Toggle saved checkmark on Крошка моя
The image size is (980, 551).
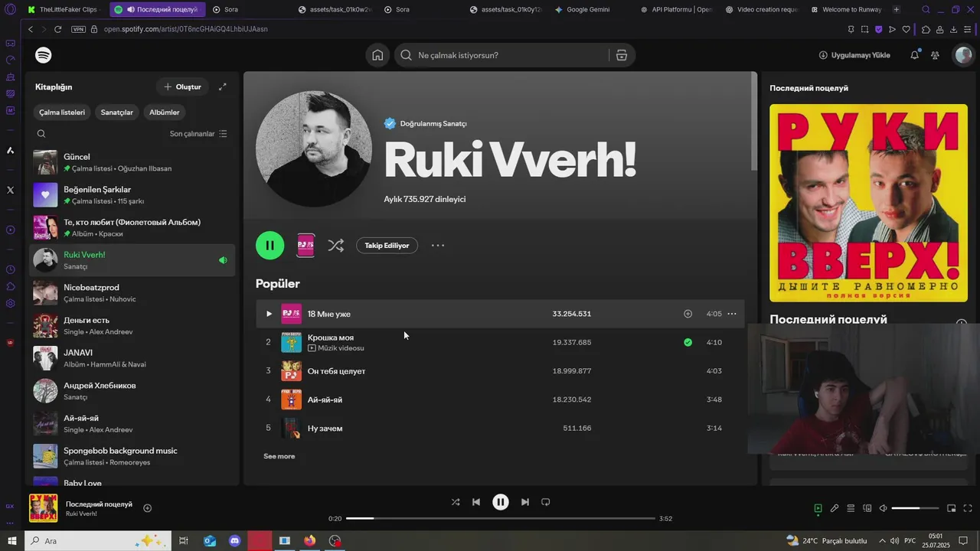(x=688, y=342)
